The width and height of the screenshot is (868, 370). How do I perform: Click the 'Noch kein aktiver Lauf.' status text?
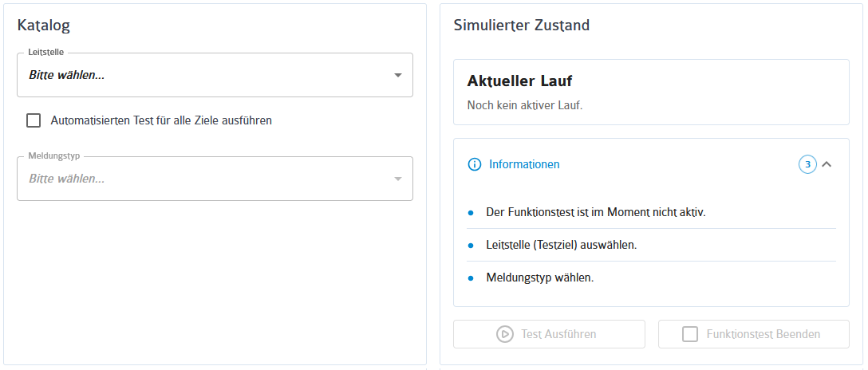coord(525,105)
